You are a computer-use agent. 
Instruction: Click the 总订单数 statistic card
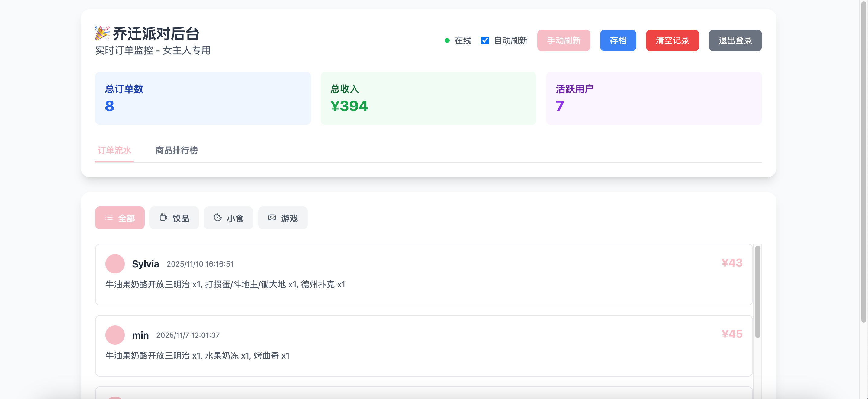click(203, 98)
